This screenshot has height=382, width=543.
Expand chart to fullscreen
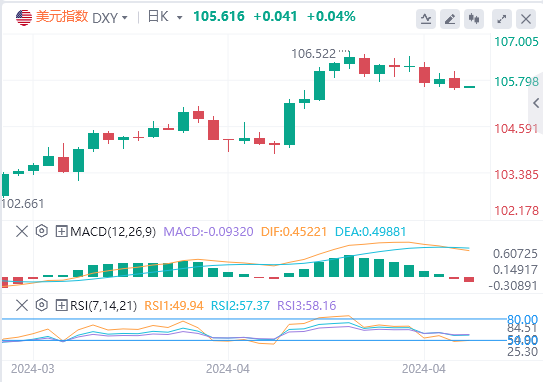pos(502,19)
